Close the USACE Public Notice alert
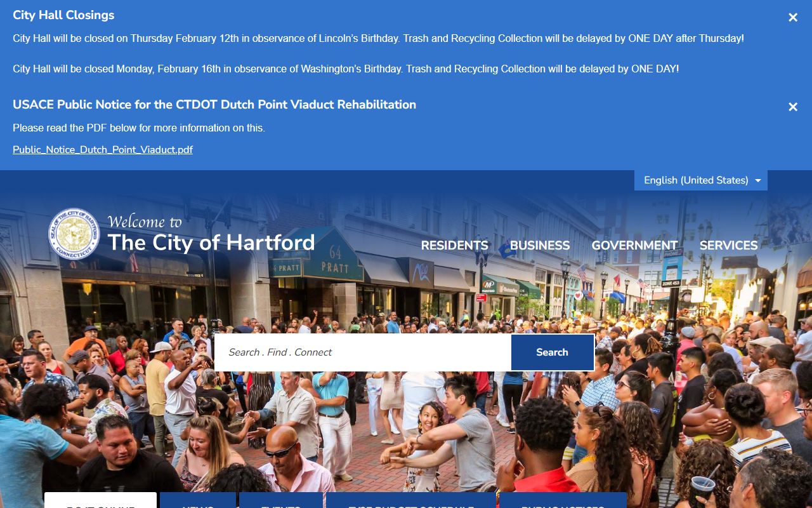This screenshot has height=508, width=812. click(x=793, y=107)
